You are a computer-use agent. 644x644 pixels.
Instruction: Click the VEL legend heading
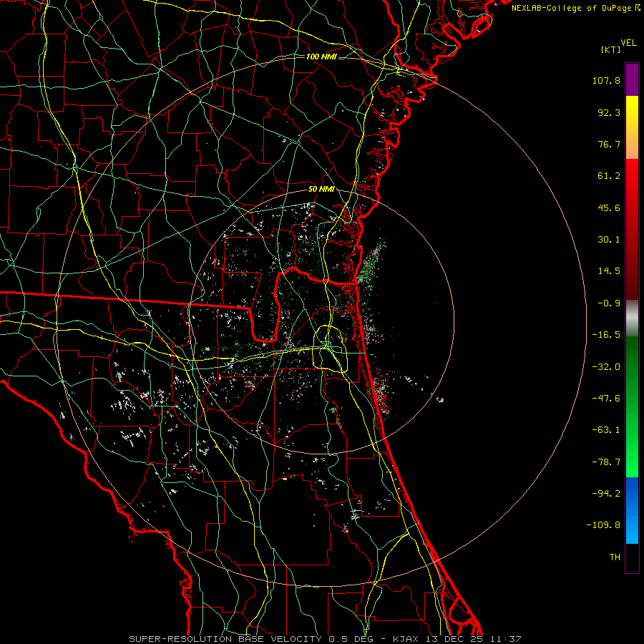point(629,43)
